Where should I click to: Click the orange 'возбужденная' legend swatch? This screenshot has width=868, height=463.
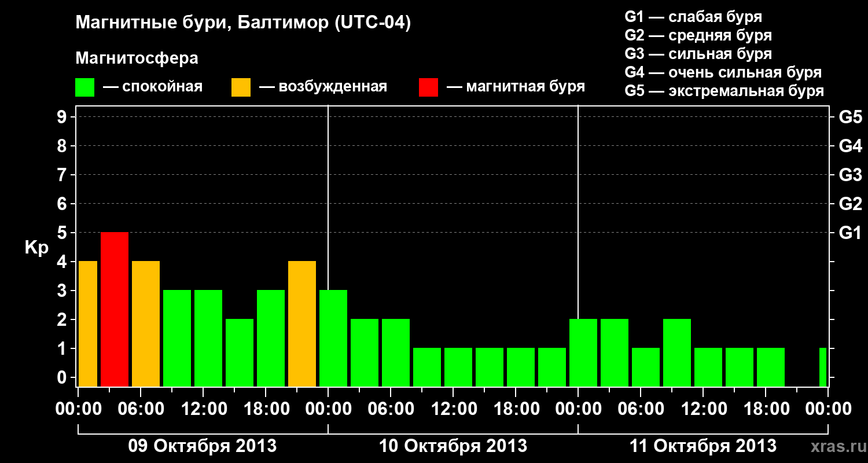click(x=241, y=87)
